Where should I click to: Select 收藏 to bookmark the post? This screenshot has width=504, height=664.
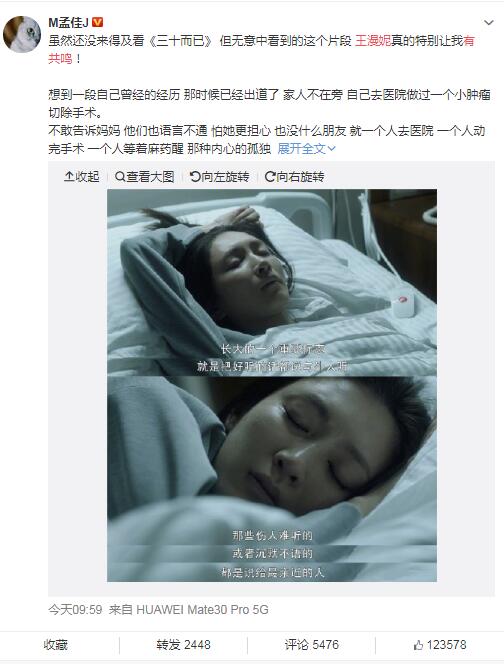(55, 645)
